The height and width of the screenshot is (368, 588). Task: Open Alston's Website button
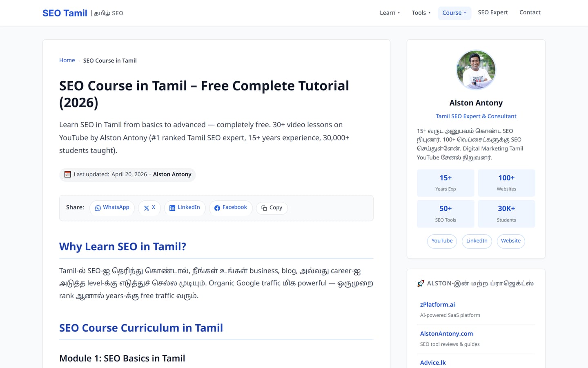pos(511,241)
